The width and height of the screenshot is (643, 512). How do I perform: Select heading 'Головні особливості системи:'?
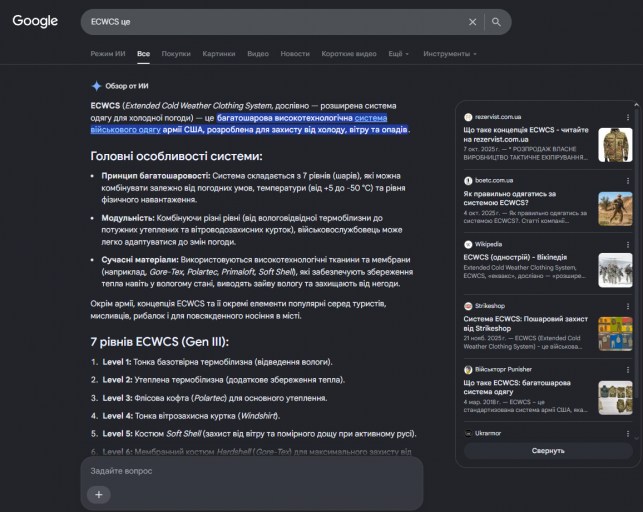(x=176, y=156)
